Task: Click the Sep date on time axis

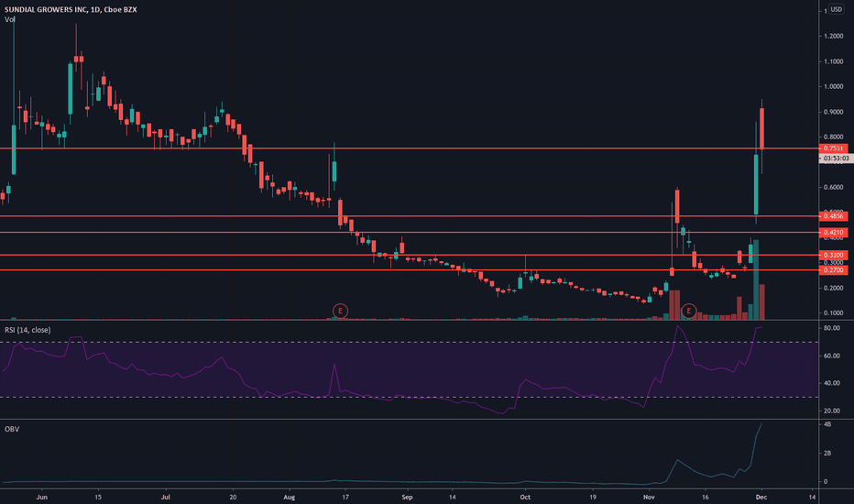Action: click(407, 497)
